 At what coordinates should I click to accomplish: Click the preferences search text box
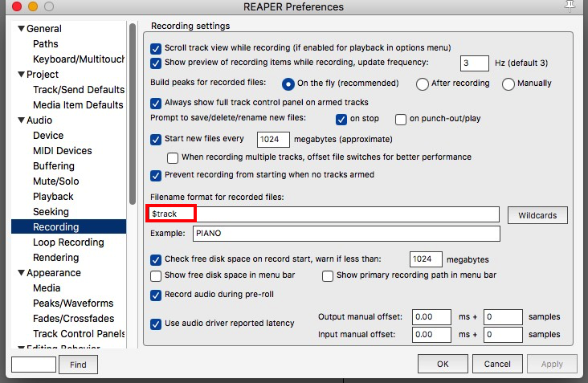click(34, 365)
